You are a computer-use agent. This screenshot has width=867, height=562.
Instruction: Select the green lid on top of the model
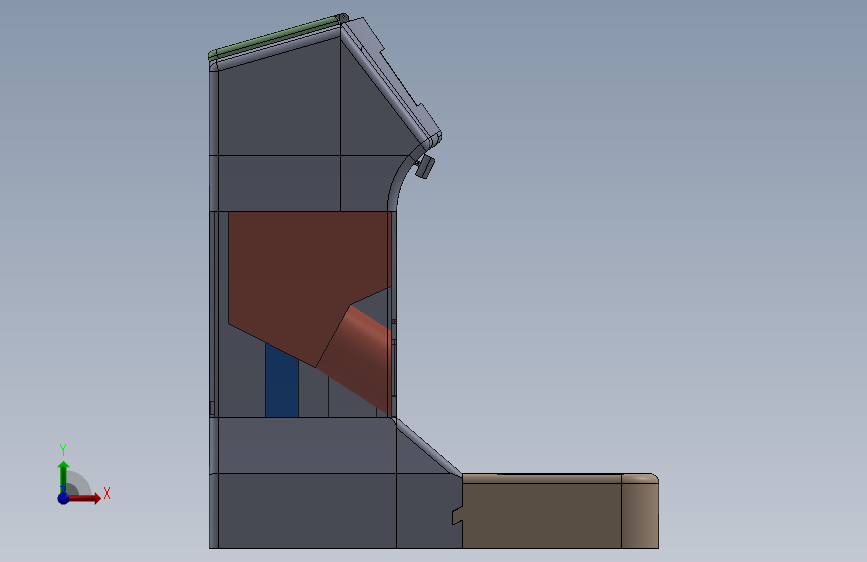point(275,37)
